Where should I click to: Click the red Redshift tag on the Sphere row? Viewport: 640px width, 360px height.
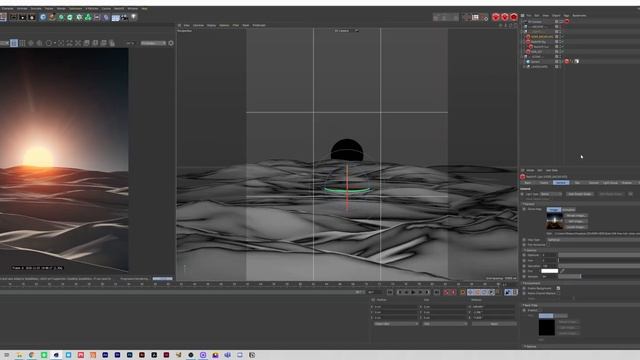pyautogui.click(x=567, y=61)
